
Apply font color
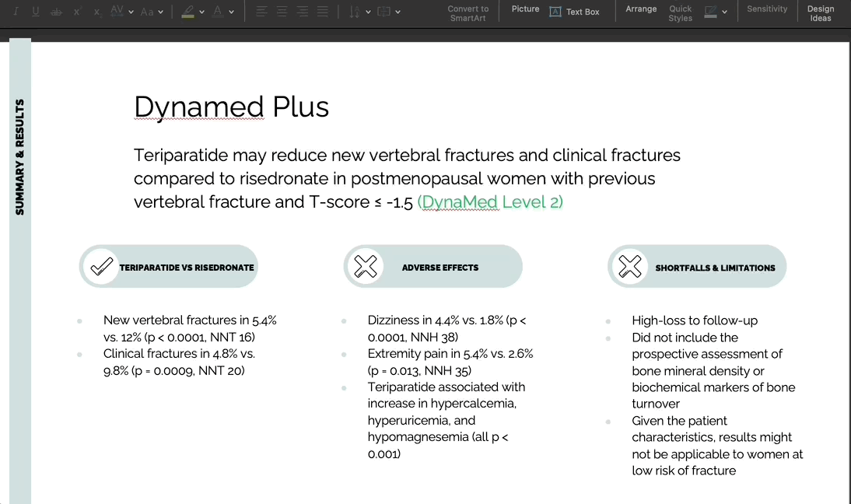[x=218, y=12]
